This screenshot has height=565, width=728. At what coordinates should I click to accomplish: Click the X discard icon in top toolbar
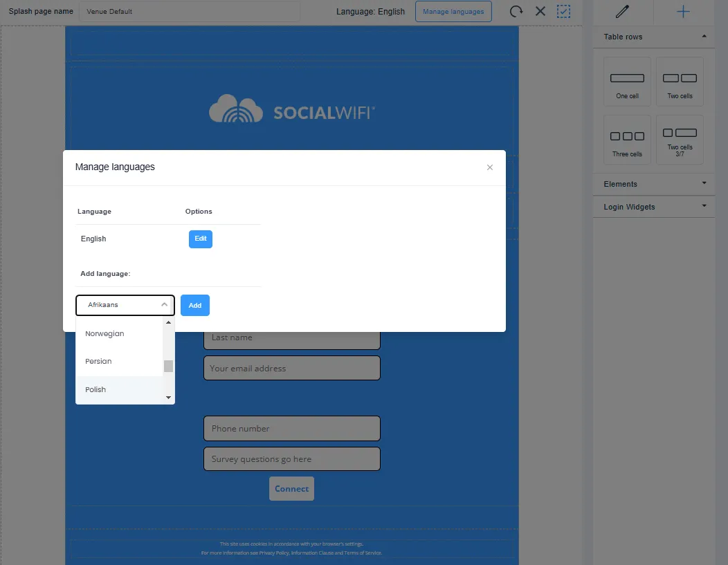pyautogui.click(x=540, y=12)
